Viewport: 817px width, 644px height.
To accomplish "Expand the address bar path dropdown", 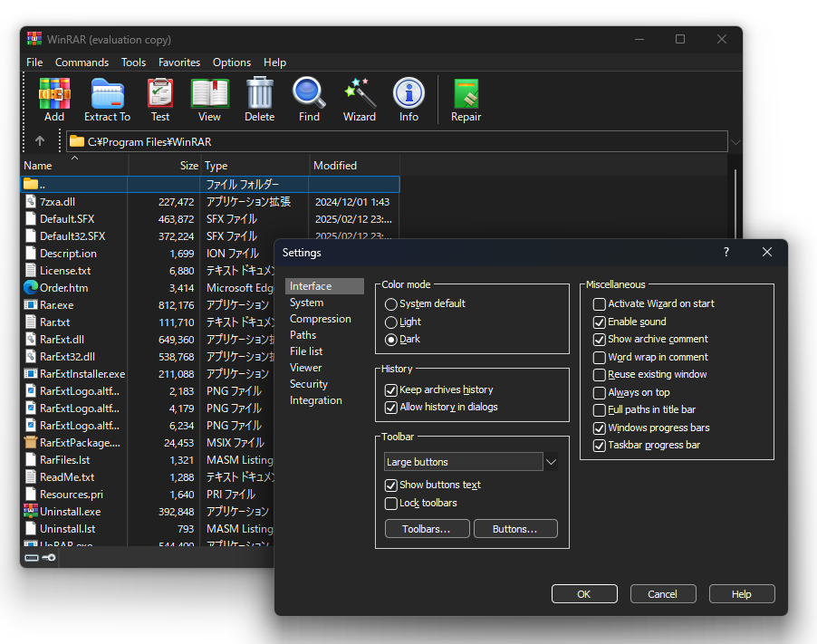I will tap(735, 141).
